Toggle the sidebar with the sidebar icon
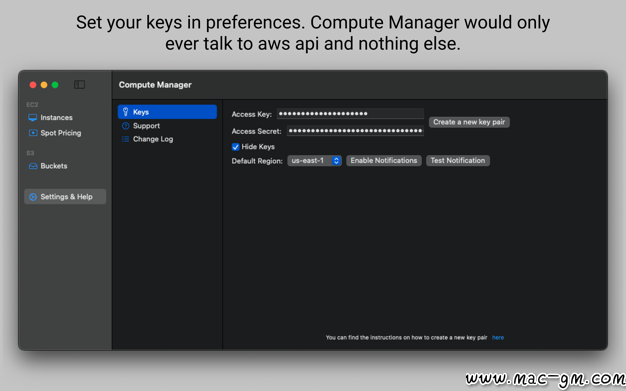 [x=79, y=84]
